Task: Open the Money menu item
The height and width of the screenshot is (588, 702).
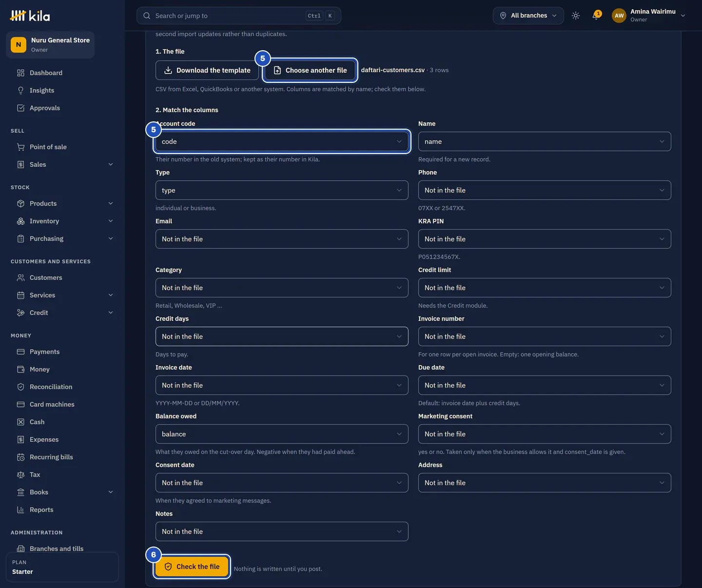Action: tap(65, 370)
